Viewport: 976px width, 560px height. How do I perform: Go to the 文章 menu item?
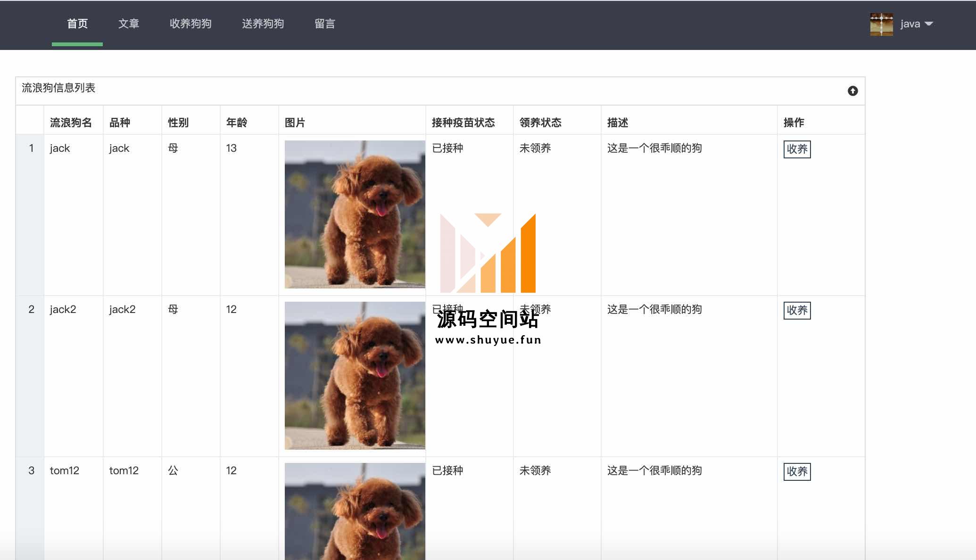coord(128,24)
